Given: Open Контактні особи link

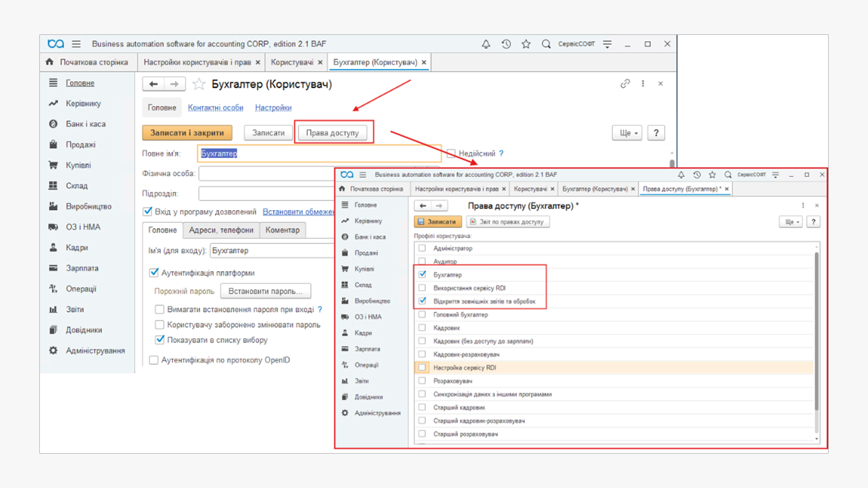Looking at the screenshot, I should click(x=216, y=108).
